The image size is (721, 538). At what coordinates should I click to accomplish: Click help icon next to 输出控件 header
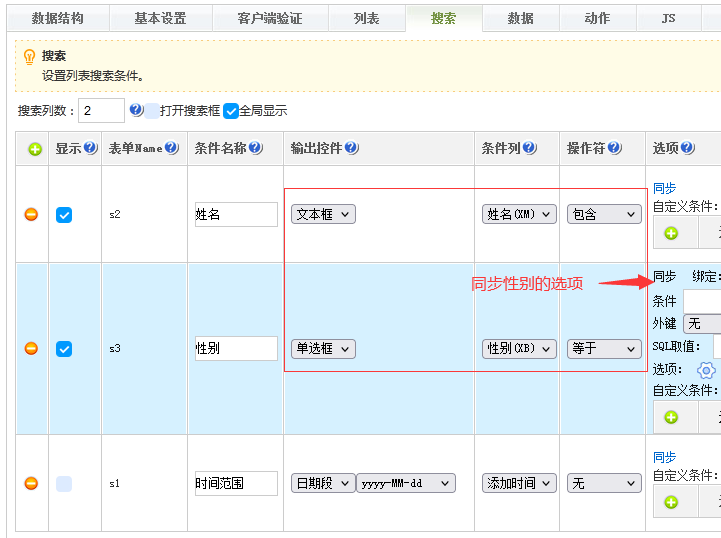(351, 148)
